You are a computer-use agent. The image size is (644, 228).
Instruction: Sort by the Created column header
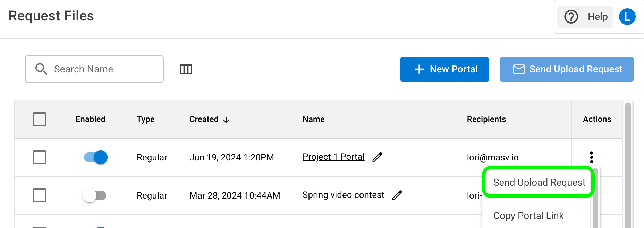204,119
